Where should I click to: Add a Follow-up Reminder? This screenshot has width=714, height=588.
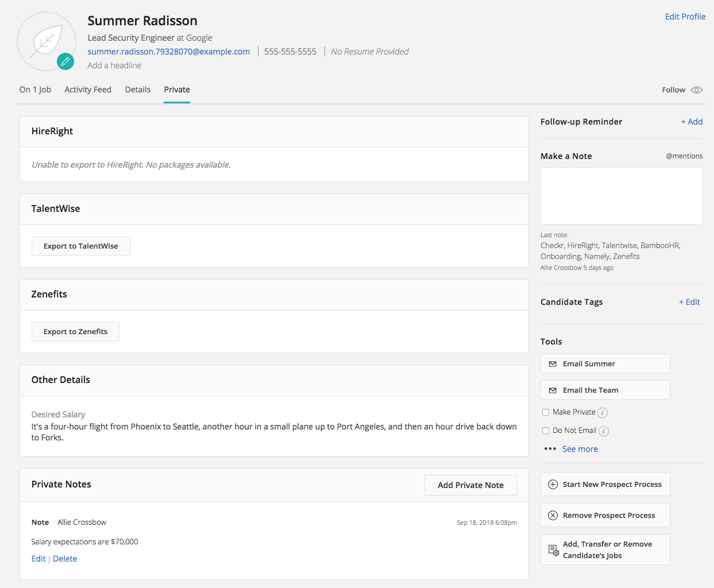[692, 122]
